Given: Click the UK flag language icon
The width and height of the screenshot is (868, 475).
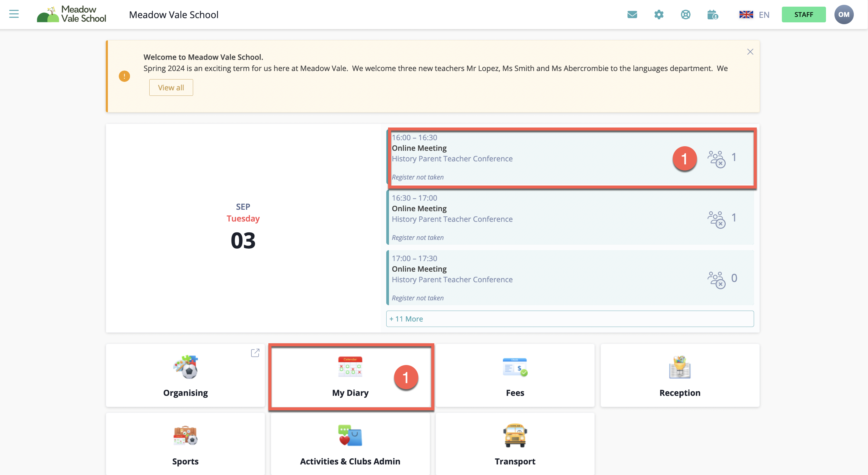Looking at the screenshot, I should [746, 15].
